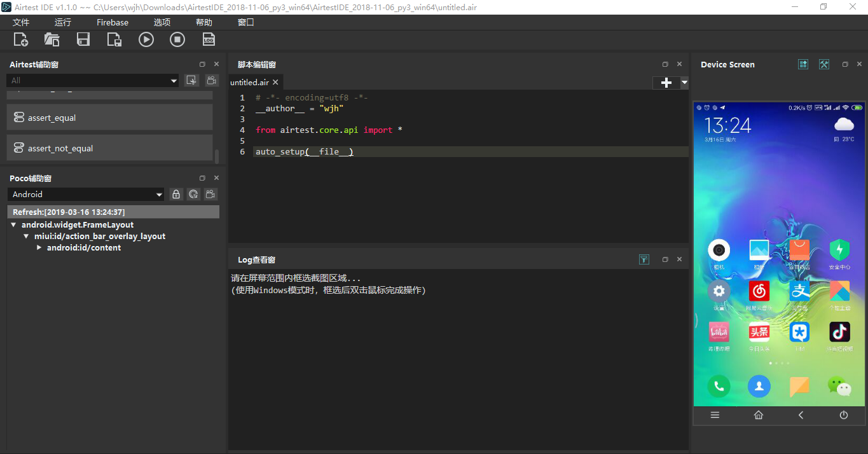The height and width of the screenshot is (454, 868).
Task: Toggle Poco record mode camera icon
Action: pos(210,195)
